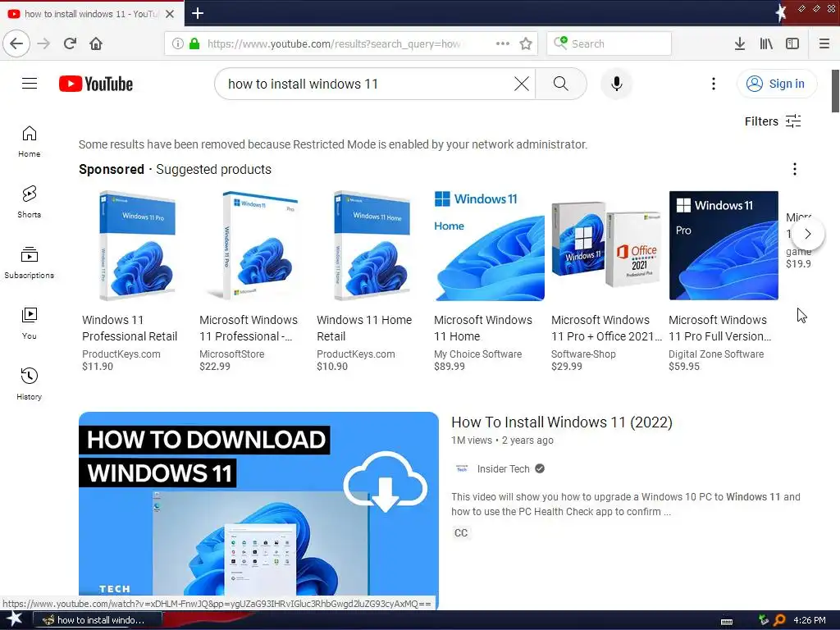
Task: Open the Windows 11 Pro + Office 2021 product image
Action: point(606,246)
